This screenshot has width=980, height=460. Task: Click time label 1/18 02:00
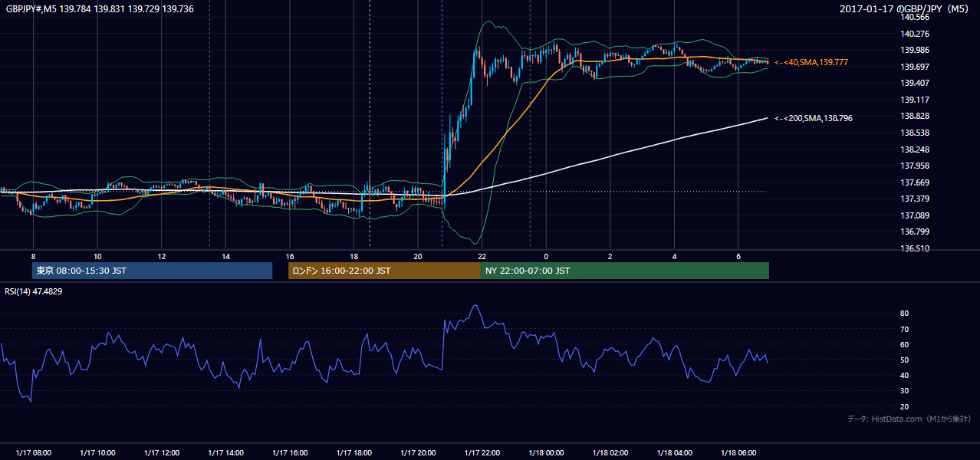[x=610, y=452]
